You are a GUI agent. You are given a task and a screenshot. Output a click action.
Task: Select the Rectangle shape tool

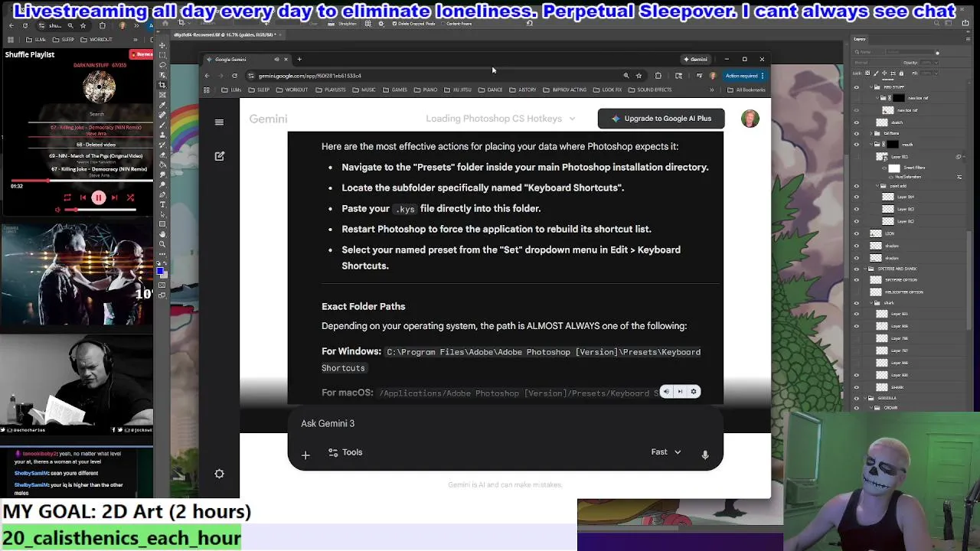coord(162,223)
